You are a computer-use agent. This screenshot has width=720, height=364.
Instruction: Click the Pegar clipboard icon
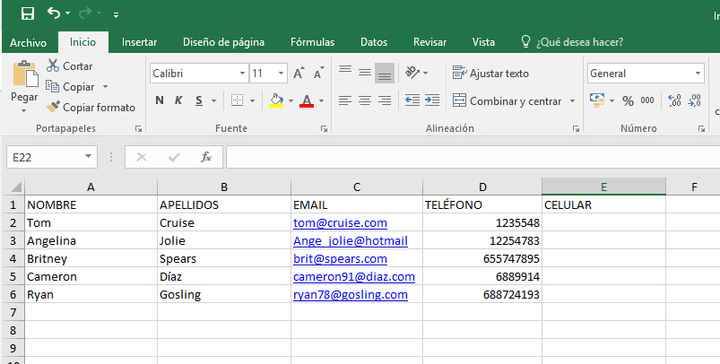pyautogui.click(x=25, y=74)
